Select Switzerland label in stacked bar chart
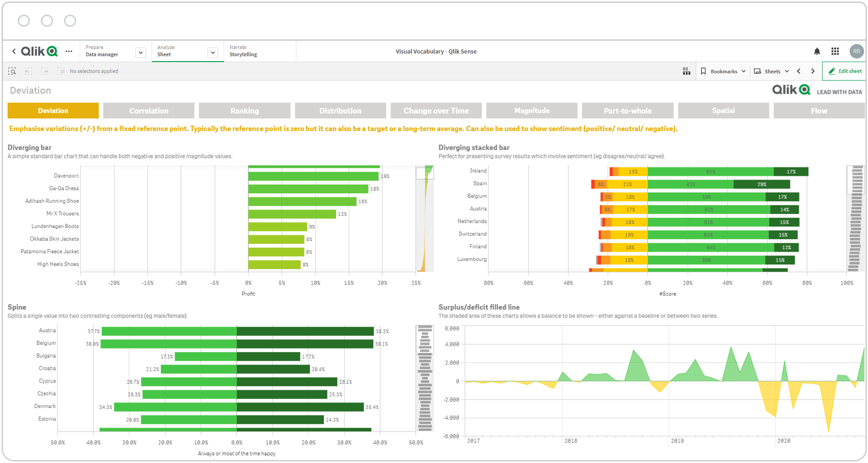This screenshot has height=463, width=868. (x=472, y=234)
